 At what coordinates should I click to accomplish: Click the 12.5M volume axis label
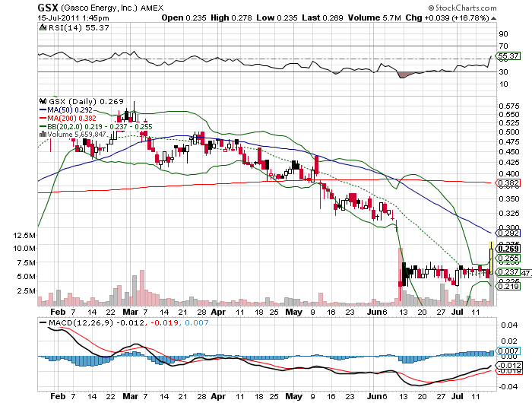[x=24, y=235]
